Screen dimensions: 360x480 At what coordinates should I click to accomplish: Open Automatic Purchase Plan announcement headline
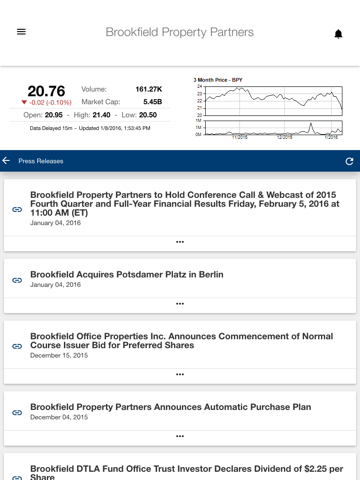[x=171, y=407]
